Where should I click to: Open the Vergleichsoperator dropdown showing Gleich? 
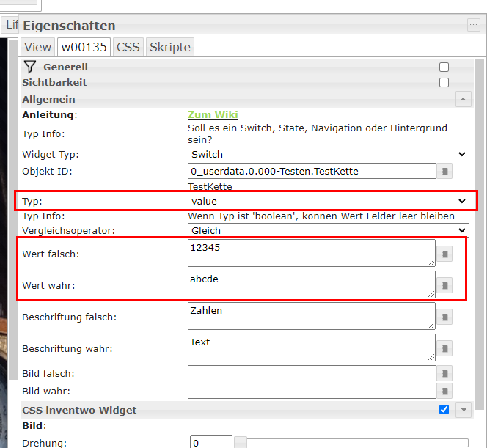tap(328, 230)
